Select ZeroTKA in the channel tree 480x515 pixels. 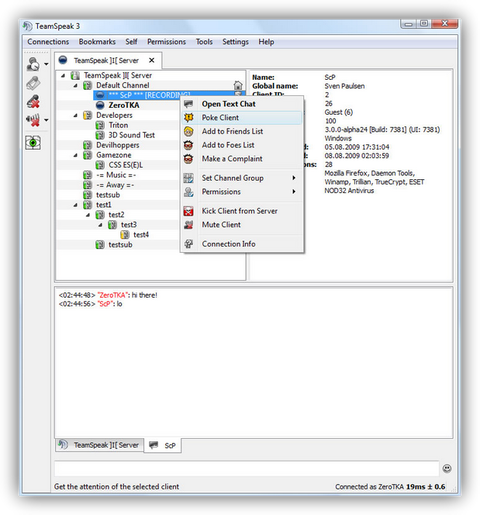(124, 105)
